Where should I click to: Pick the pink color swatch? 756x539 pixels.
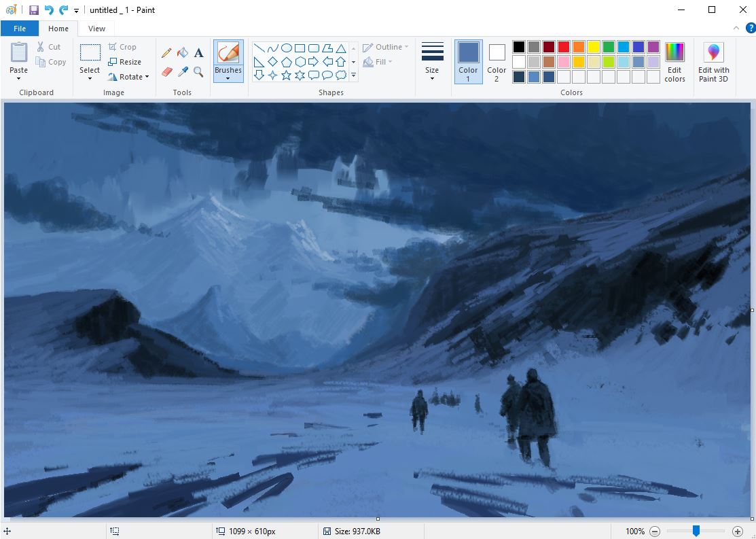pos(564,62)
